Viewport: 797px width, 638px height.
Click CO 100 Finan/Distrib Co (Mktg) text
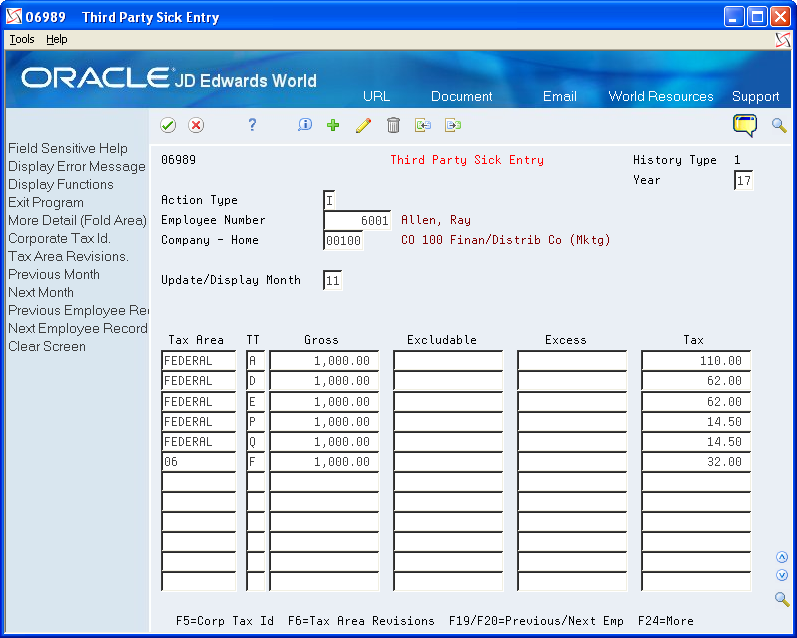506,240
